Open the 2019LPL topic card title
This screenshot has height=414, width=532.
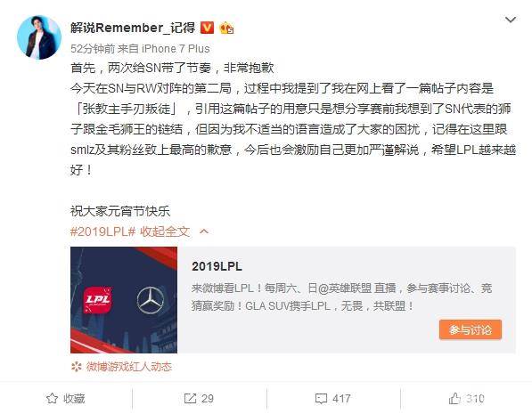tap(217, 266)
